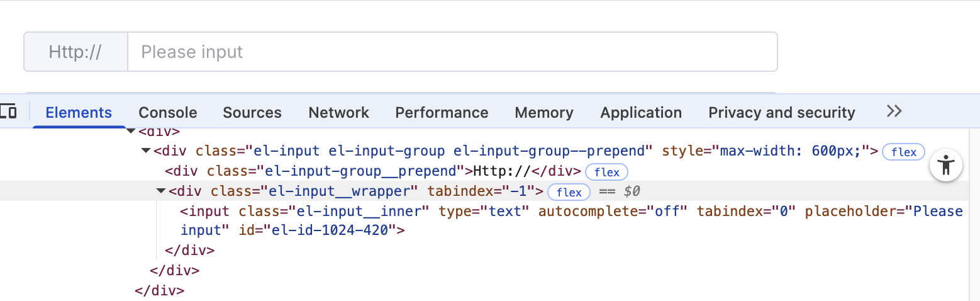980x301 pixels.
Task: Toggle the device toolbar icon
Action: tap(9, 112)
